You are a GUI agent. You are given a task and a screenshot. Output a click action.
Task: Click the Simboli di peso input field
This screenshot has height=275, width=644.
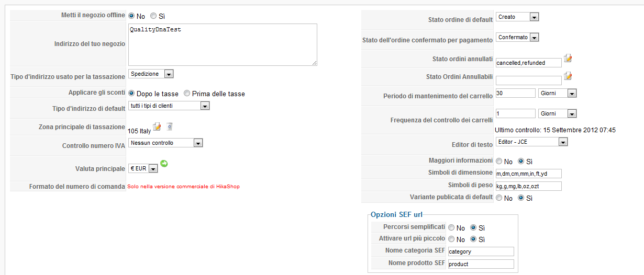coord(528,186)
